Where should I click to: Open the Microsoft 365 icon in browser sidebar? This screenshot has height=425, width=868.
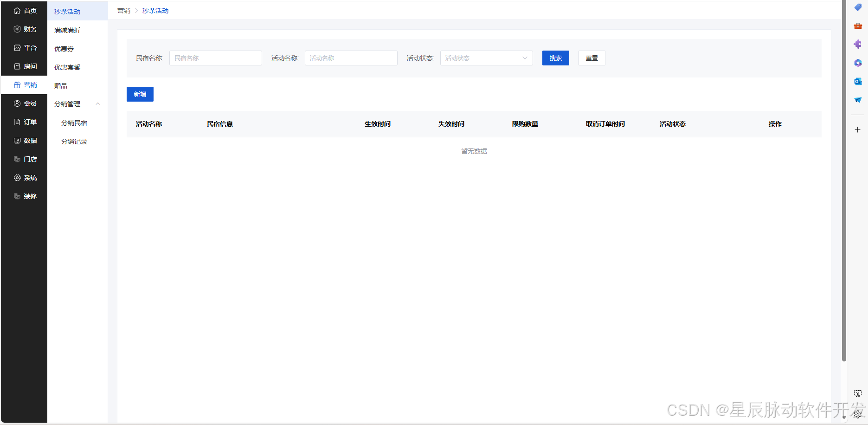[858, 63]
